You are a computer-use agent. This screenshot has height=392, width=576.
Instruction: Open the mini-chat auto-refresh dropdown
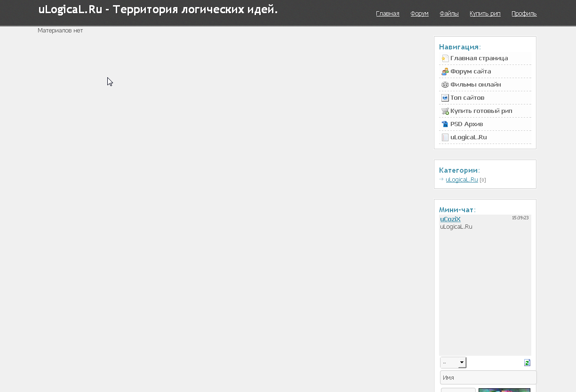click(453, 362)
